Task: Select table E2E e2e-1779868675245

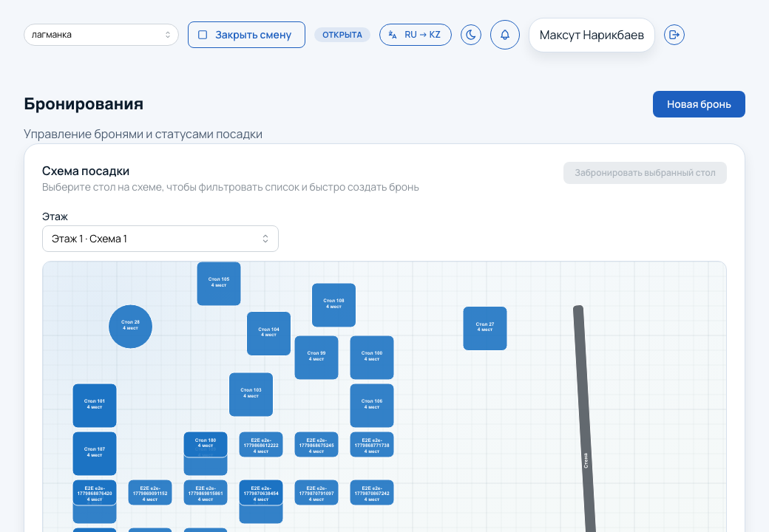Action: click(316, 444)
